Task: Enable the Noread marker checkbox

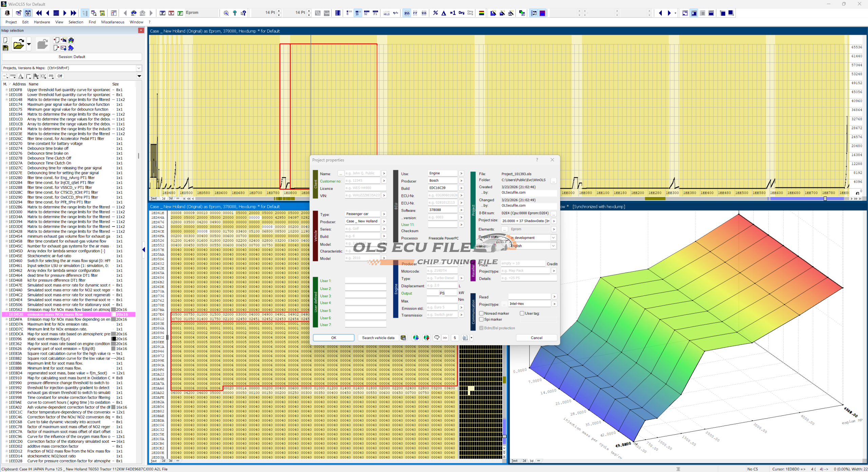Action: pos(481,313)
